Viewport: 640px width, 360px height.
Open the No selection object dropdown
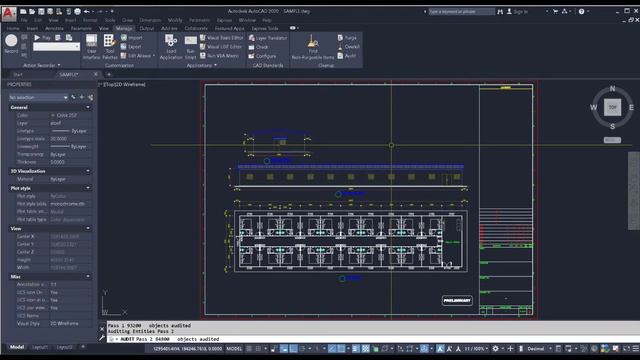point(38,98)
